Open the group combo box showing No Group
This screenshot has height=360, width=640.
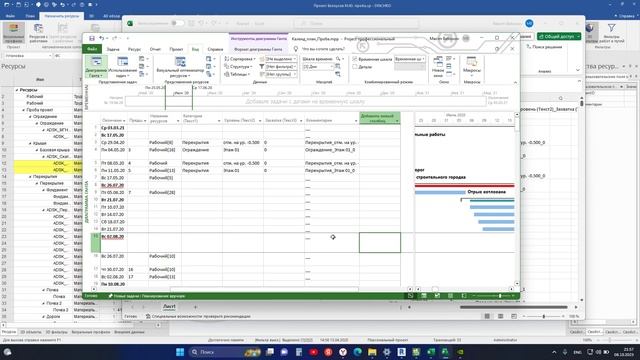coord(281,74)
